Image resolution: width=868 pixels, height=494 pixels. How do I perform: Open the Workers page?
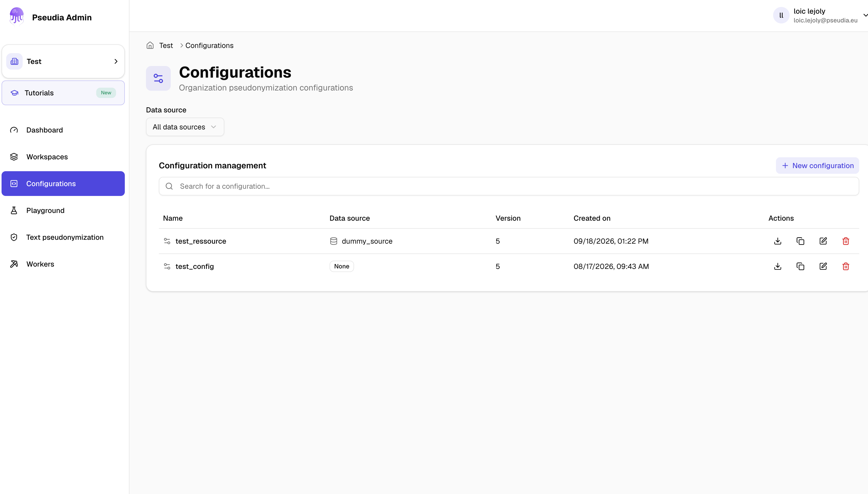[x=63, y=264]
